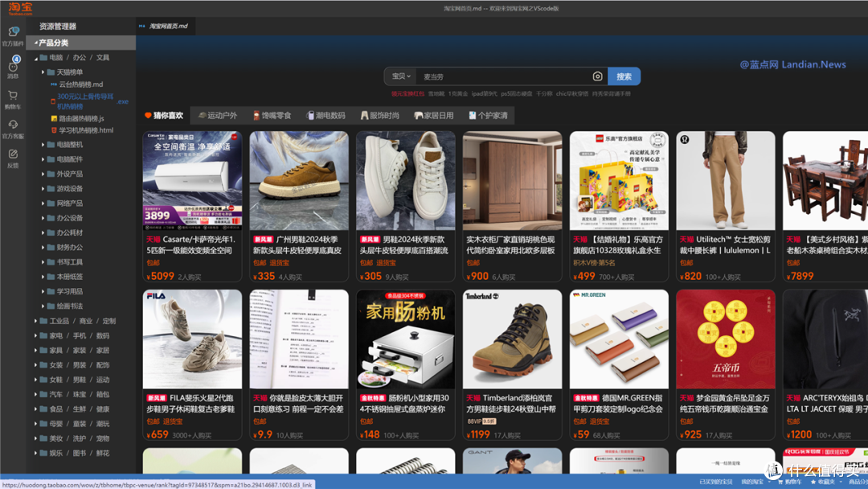Click the star 收藏夹 icon in the status bar
Viewport: 868px width, 489px height.
pyautogui.click(x=813, y=483)
